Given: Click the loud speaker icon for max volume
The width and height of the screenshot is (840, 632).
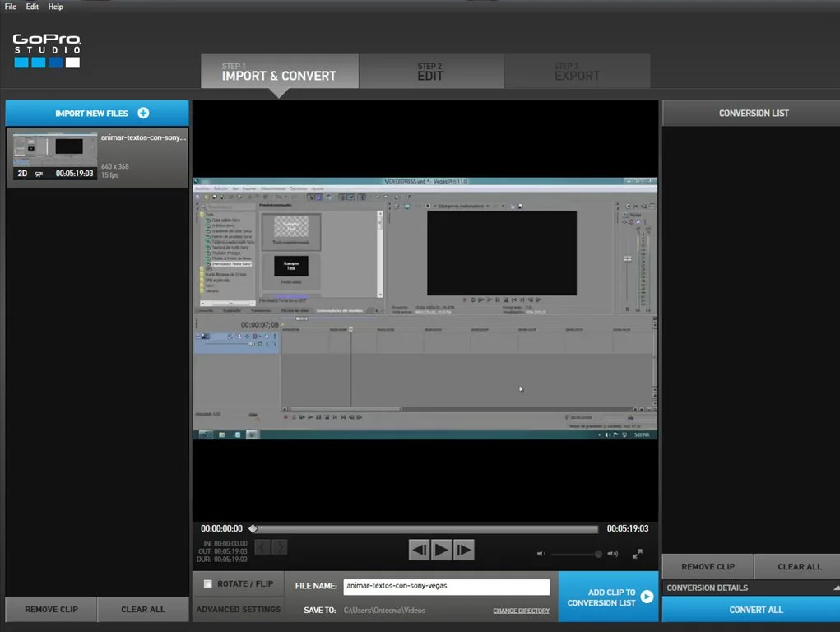Looking at the screenshot, I should (x=612, y=555).
